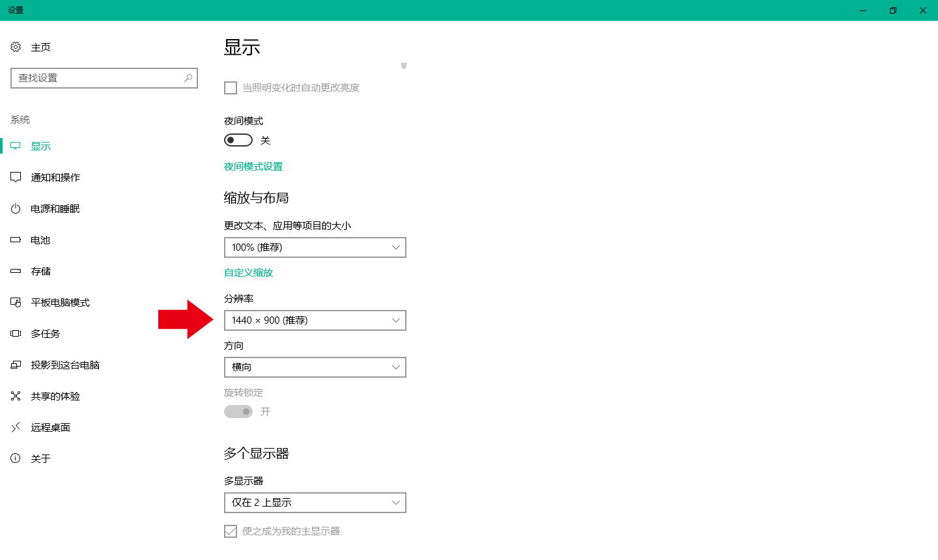
Task: Click the 远程桌面 remote desktop icon
Action: tap(16, 427)
